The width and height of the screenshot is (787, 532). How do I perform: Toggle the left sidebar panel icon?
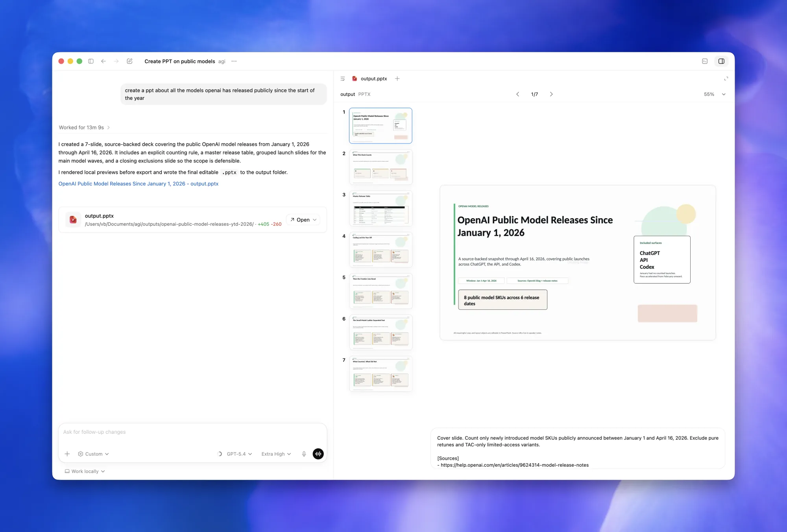pos(91,61)
